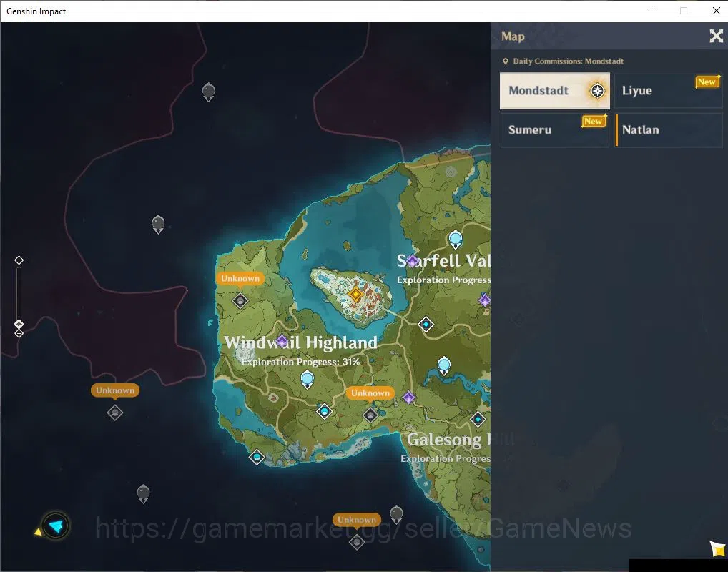
Task: Select blue diamond marker east of Mondstadt city
Action: pos(426,324)
